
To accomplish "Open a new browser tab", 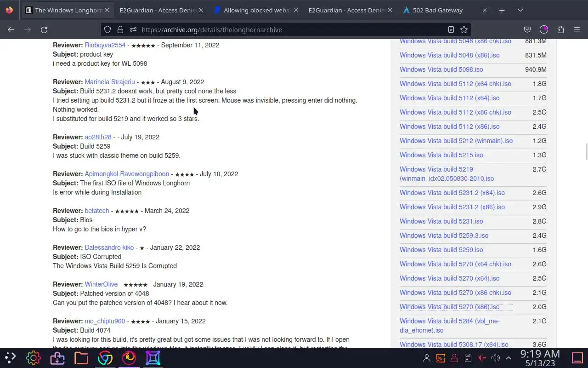I will pyautogui.click(x=502, y=10).
